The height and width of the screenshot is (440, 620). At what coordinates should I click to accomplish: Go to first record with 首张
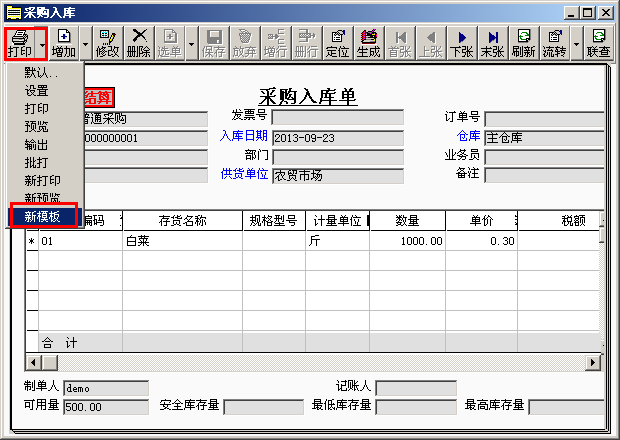point(400,43)
